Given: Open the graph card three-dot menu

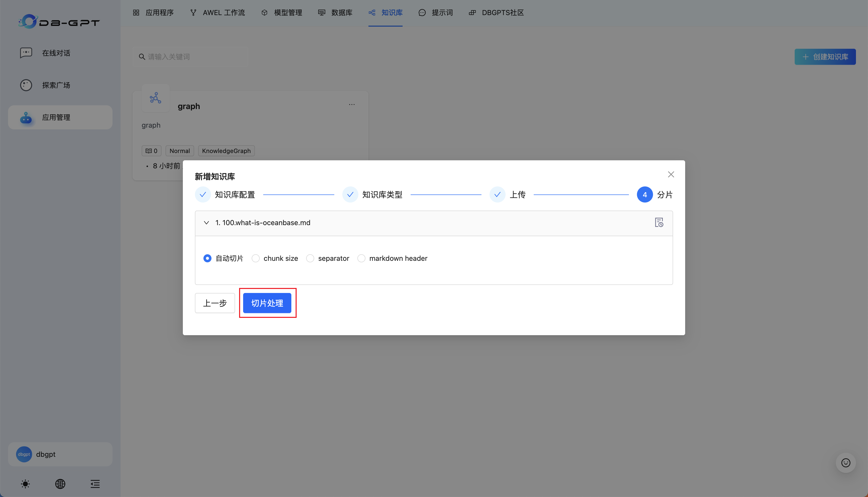Looking at the screenshot, I should click(351, 105).
